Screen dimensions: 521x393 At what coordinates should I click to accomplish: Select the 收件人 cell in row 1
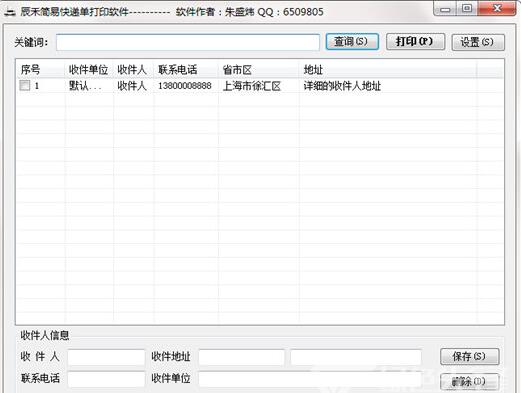(x=132, y=86)
